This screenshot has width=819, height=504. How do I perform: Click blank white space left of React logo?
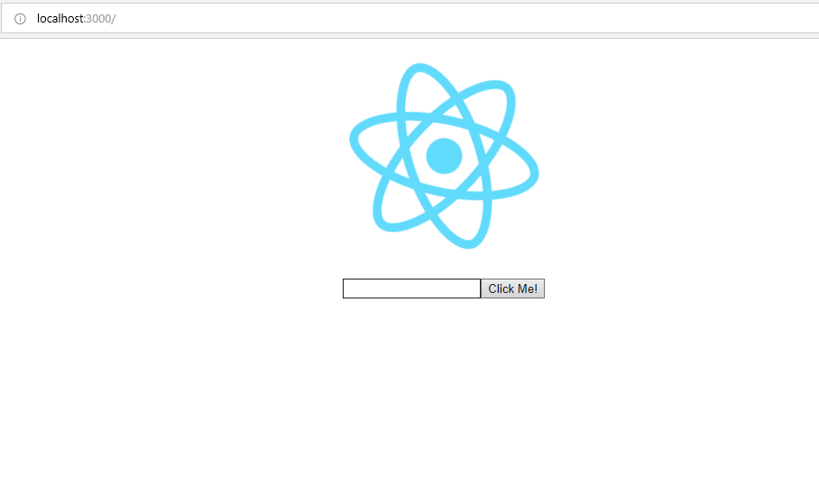coord(172,157)
